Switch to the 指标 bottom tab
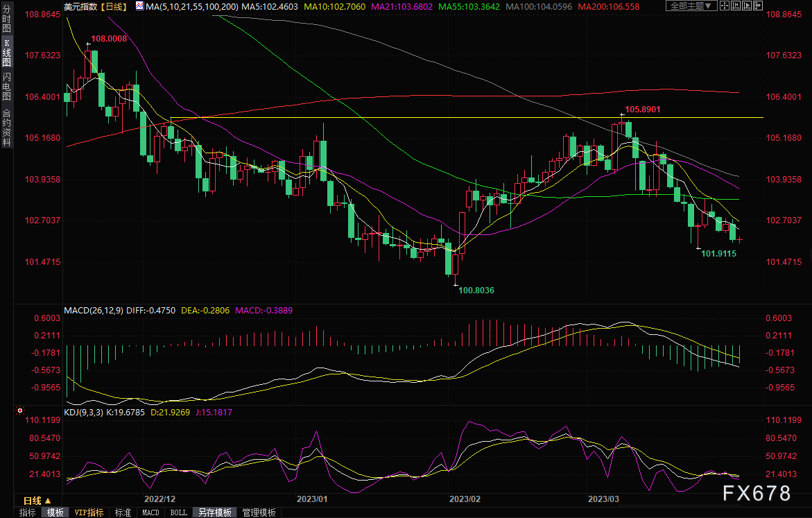 28,512
